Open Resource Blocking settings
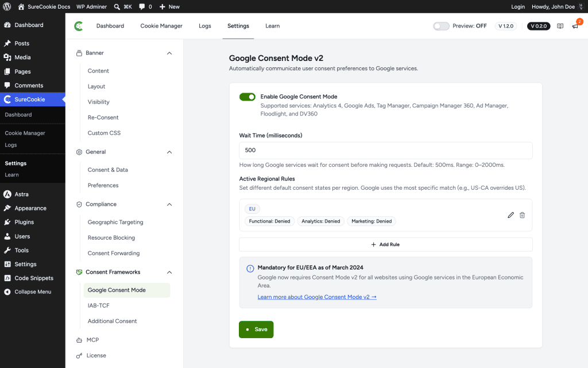Screen dimensions: 588x368 (x=111, y=237)
